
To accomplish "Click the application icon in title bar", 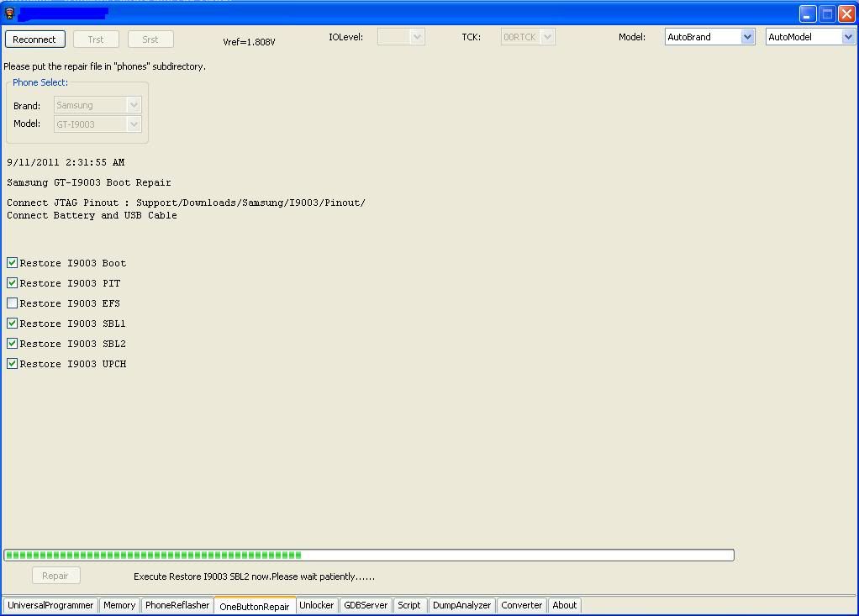I will [9, 13].
